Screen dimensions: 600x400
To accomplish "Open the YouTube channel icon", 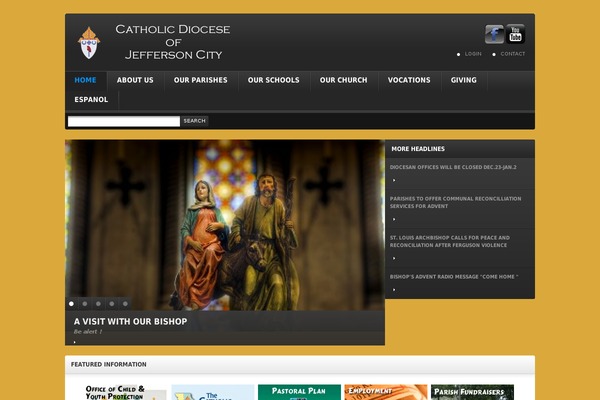I will click(515, 34).
